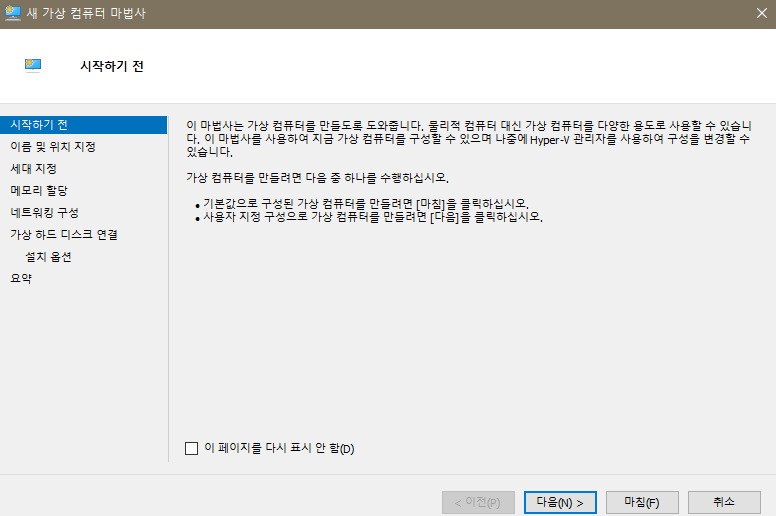The image size is (776, 516).
Task: Switch to 메모리 할당 step
Action: coord(39,190)
